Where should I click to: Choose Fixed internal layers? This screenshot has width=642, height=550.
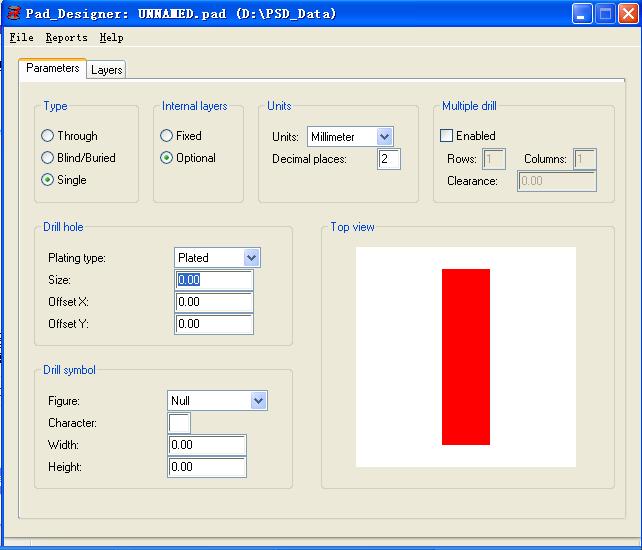point(181,136)
